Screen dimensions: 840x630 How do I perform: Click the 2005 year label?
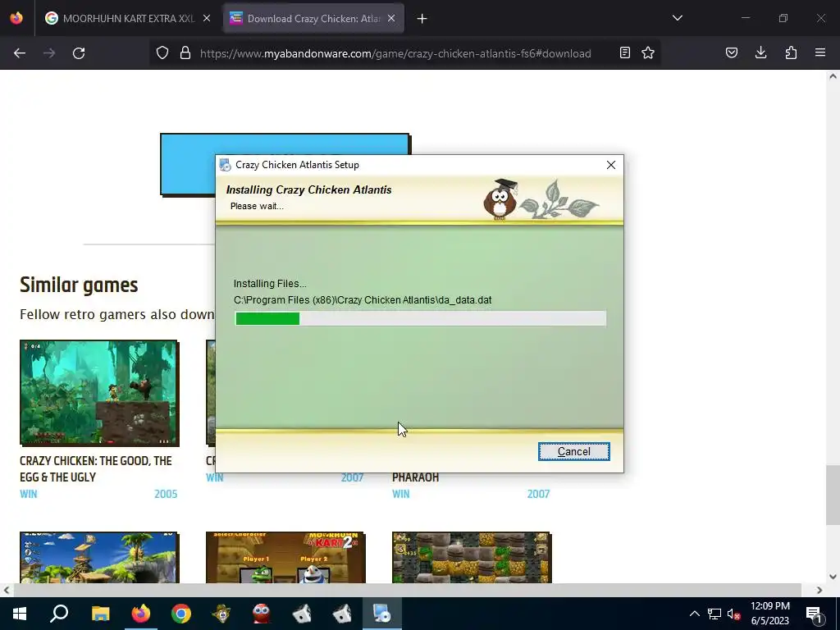(x=166, y=494)
